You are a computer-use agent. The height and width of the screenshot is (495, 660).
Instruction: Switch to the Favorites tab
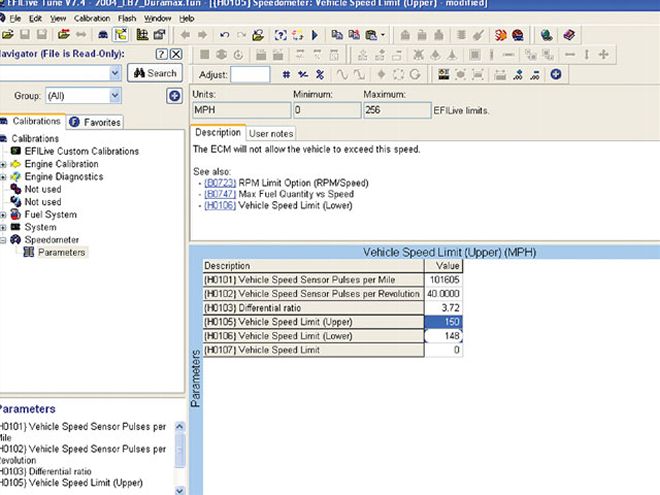coord(95,122)
